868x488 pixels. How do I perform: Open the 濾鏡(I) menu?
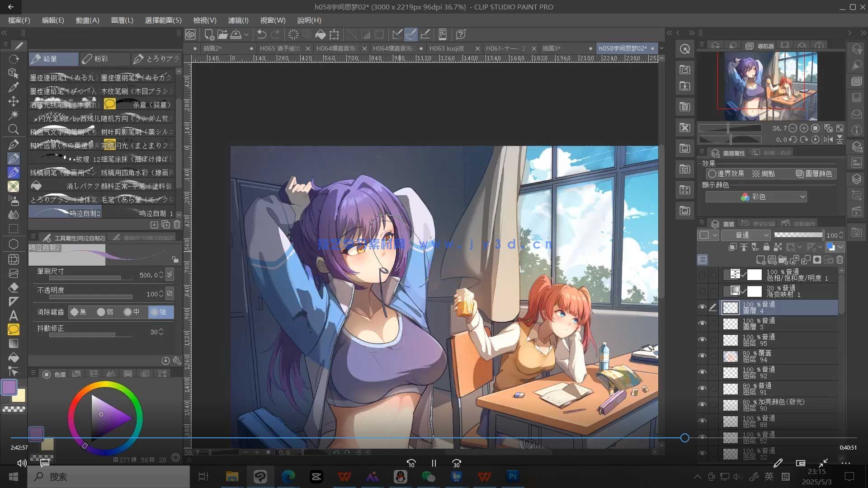click(x=238, y=20)
